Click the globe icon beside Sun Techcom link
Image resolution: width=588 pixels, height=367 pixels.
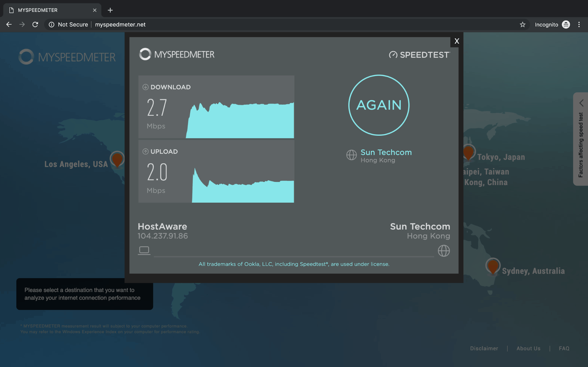pos(352,155)
